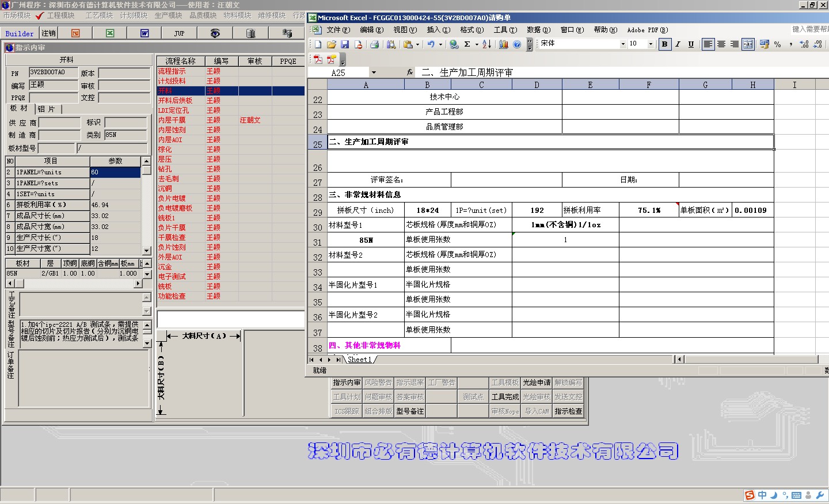The image size is (829, 504).
Task: Select the 电子测试 row in process list
Action: 231,277
